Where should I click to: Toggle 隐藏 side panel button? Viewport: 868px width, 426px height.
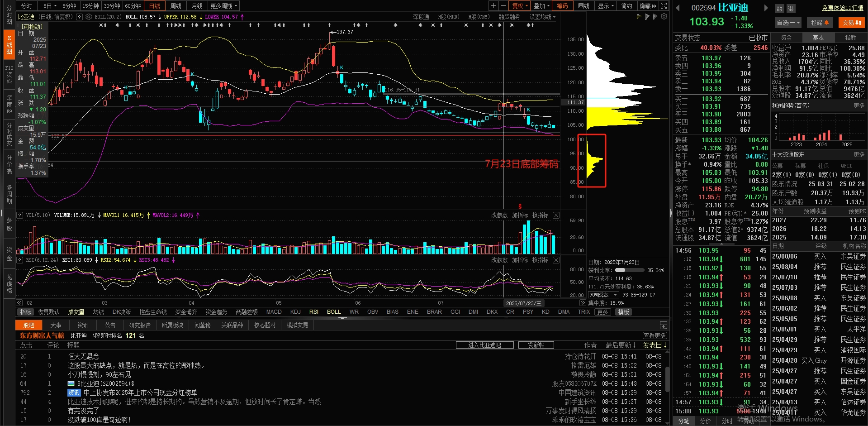pyautogui.click(x=648, y=6)
